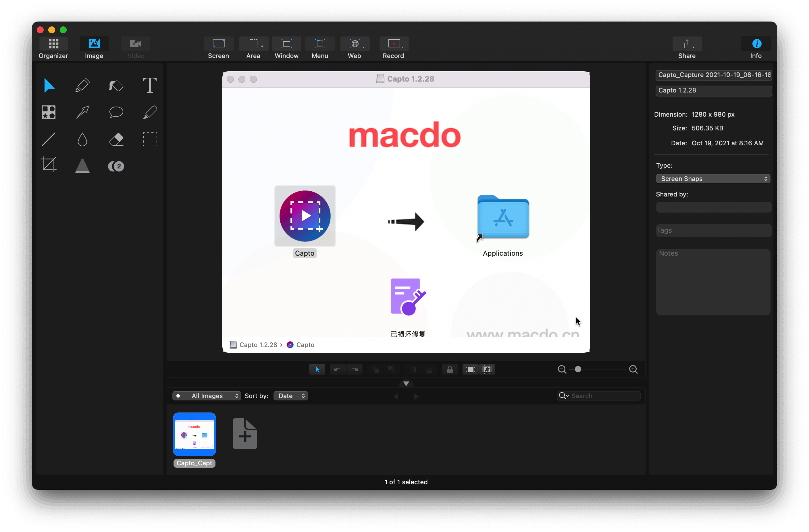Select the crop tool
Image resolution: width=809 pixels, height=532 pixels.
coord(49,165)
